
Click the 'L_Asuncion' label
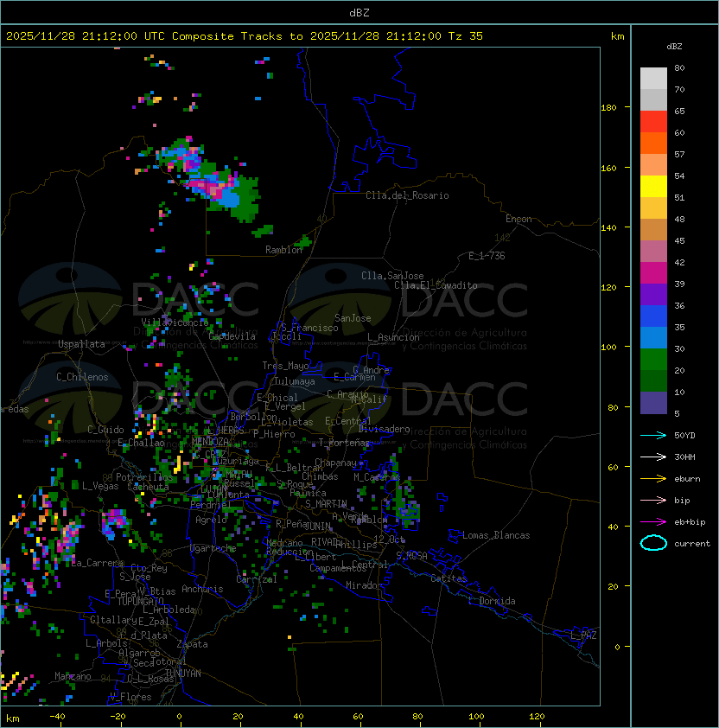click(x=393, y=337)
